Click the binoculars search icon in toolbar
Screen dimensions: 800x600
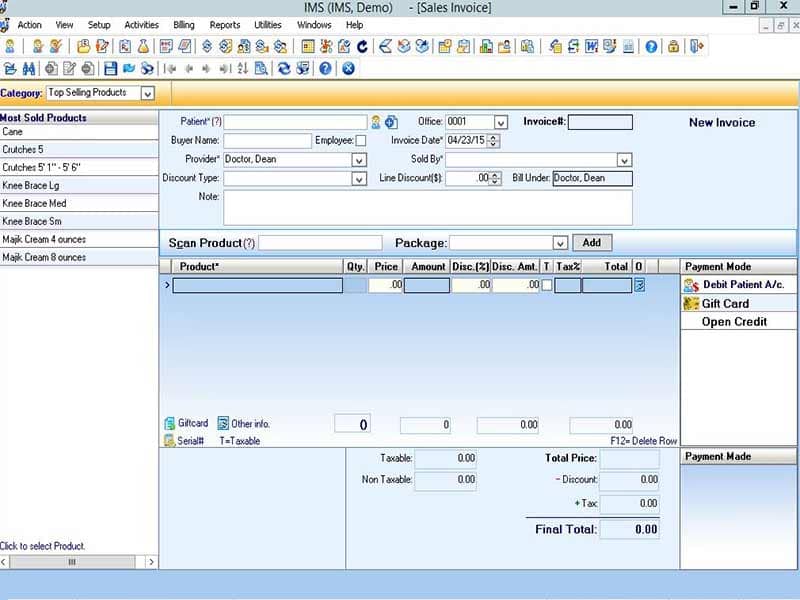click(x=29, y=68)
